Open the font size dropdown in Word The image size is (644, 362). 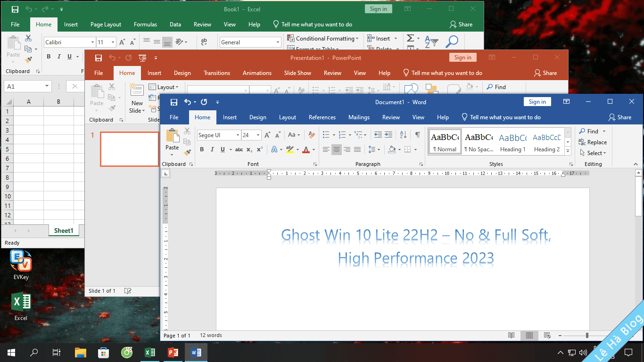pos(258,135)
